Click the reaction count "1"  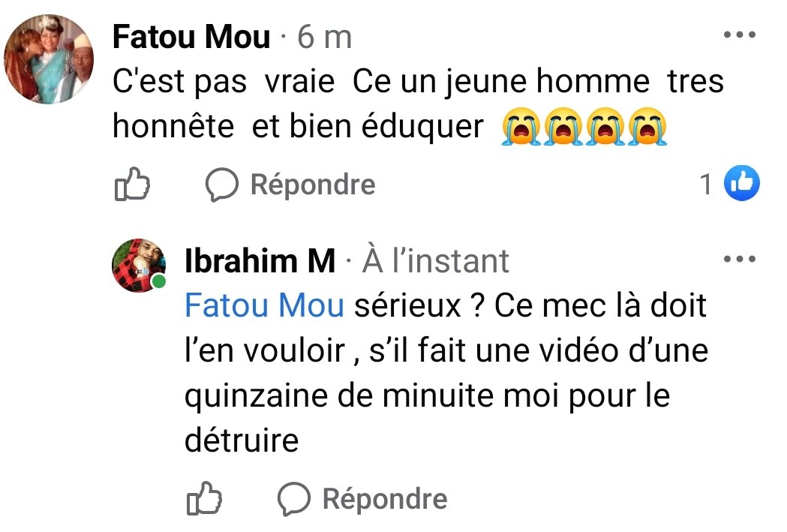(706, 185)
